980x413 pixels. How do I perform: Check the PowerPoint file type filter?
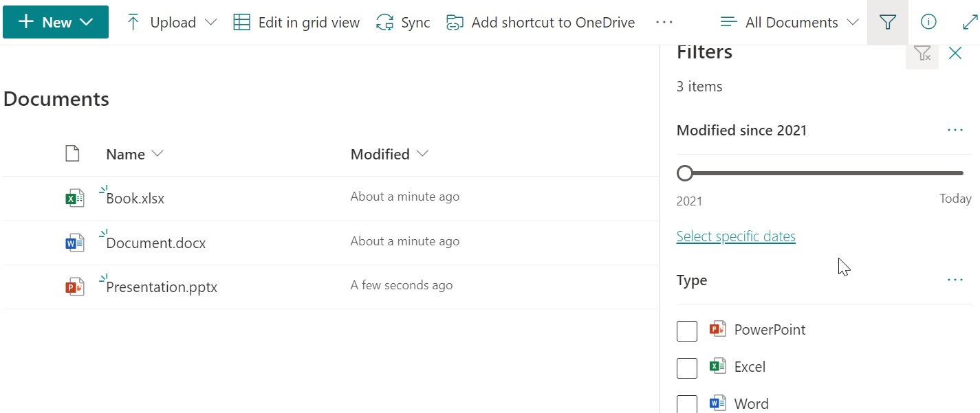(687, 331)
